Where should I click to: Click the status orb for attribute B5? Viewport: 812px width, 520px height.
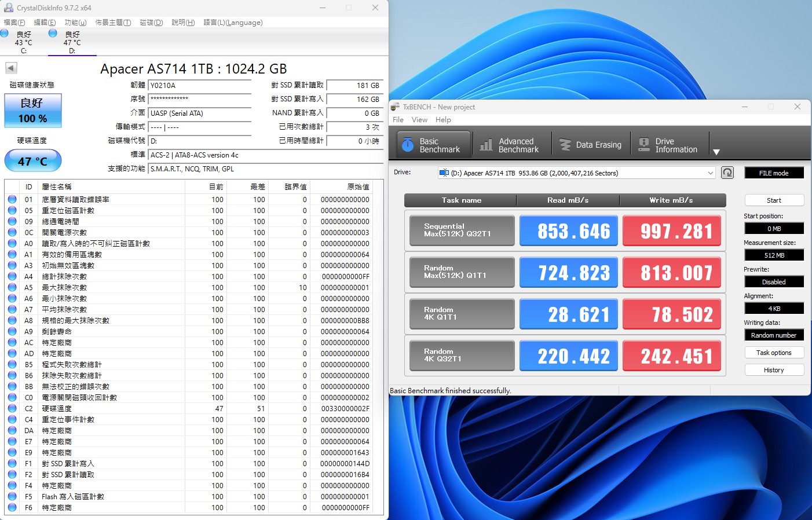pos(12,364)
